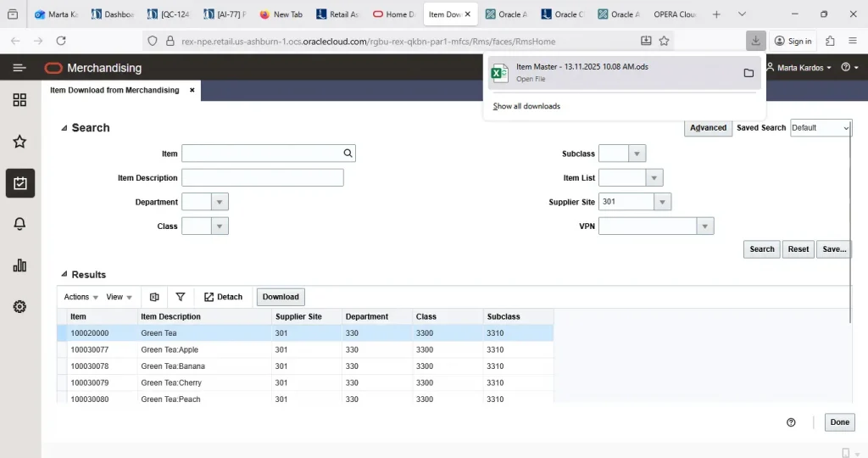868x458 pixels.
Task: Open the hamburger navigation menu
Action: point(19,68)
